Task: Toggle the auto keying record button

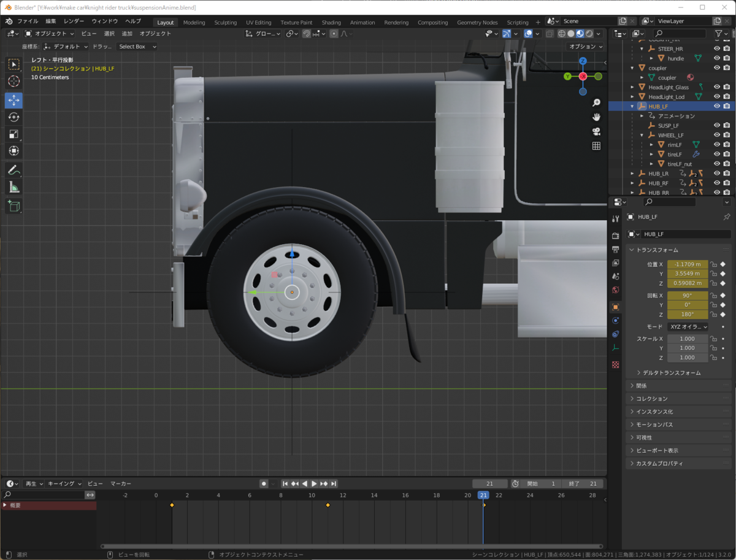Action: click(264, 484)
